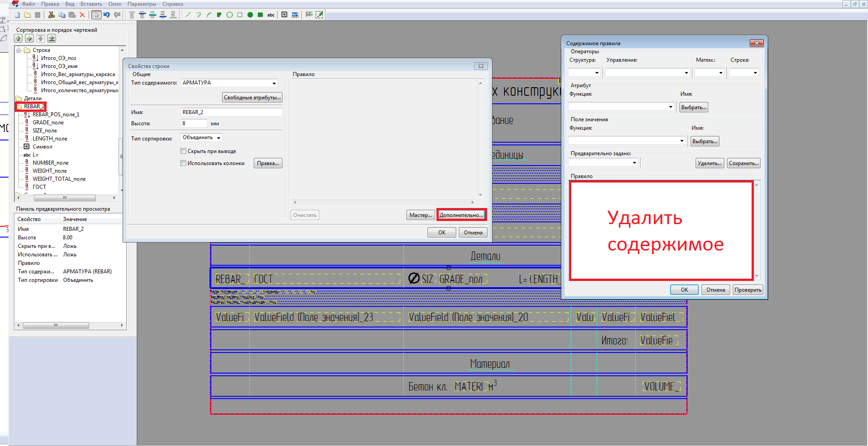
Task: Collapse the 'Строка' tree folder
Action: coord(19,50)
